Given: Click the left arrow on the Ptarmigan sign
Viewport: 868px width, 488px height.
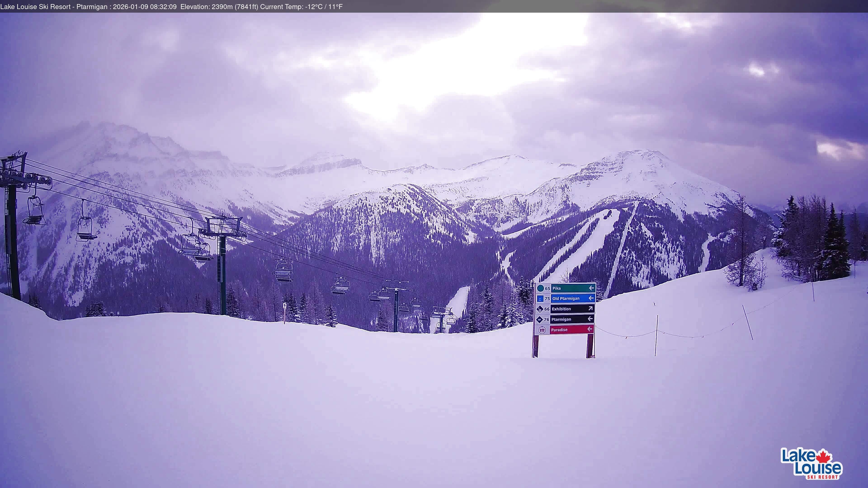Looking at the screenshot, I should pyautogui.click(x=591, y=319).
